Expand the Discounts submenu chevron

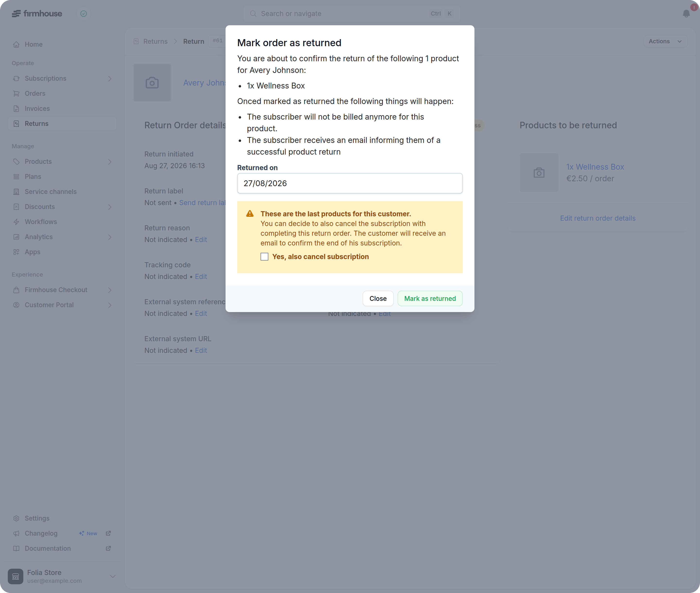coord(110,207)
